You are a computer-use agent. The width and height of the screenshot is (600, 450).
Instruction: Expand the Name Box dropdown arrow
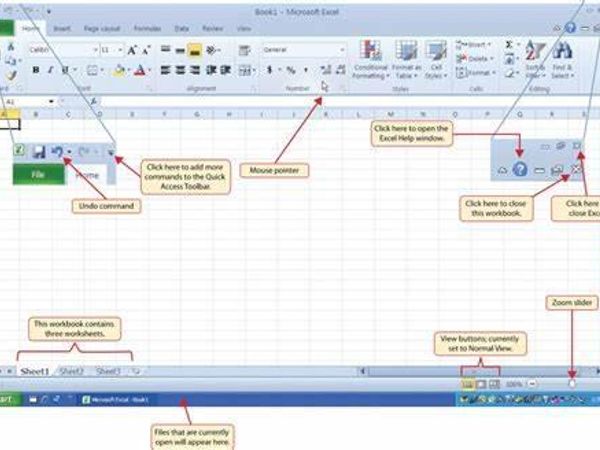tap(51, 101)
